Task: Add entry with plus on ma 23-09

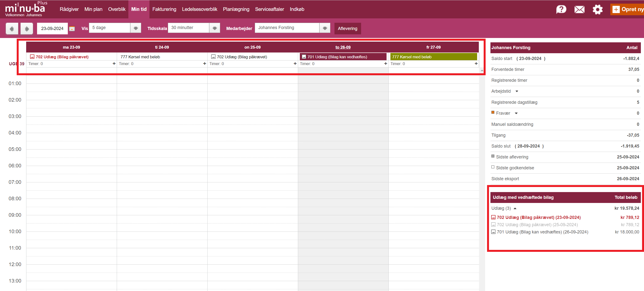Action: pos(114,64)
